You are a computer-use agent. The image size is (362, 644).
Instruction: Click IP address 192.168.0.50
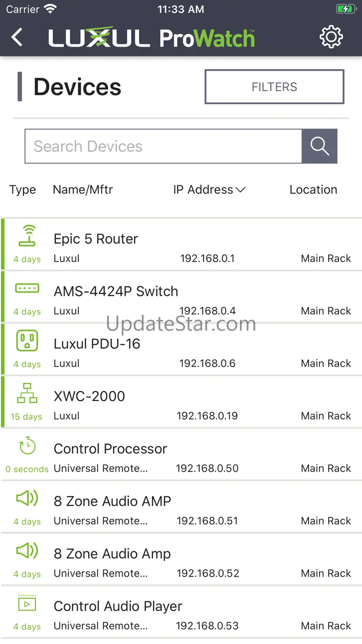(207, 468)
